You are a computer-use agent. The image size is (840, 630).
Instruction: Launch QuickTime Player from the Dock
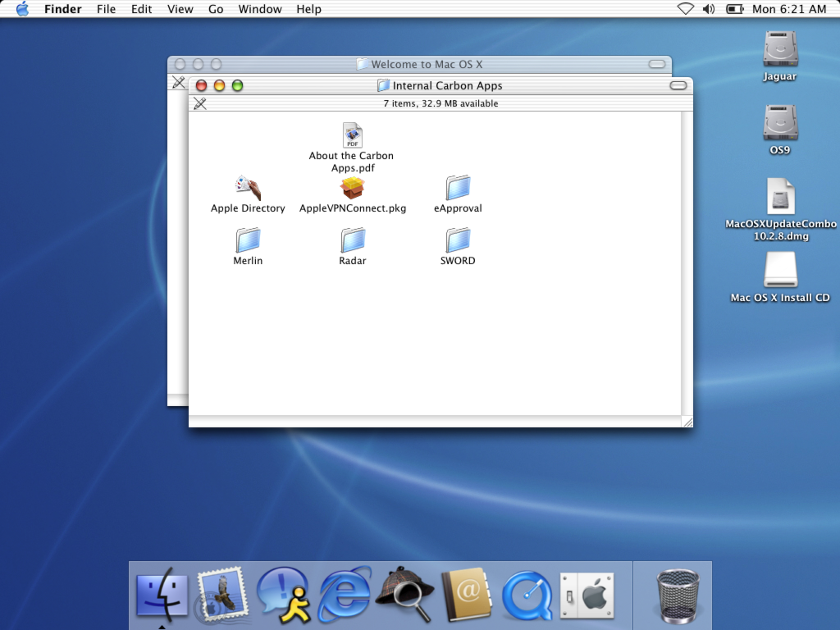(527, 596)
